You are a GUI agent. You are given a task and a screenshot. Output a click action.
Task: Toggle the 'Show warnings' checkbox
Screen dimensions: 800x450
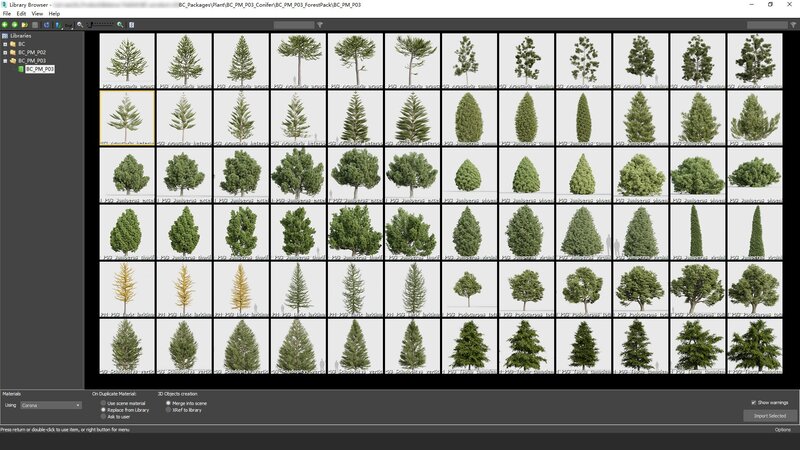tap(753, 402)
